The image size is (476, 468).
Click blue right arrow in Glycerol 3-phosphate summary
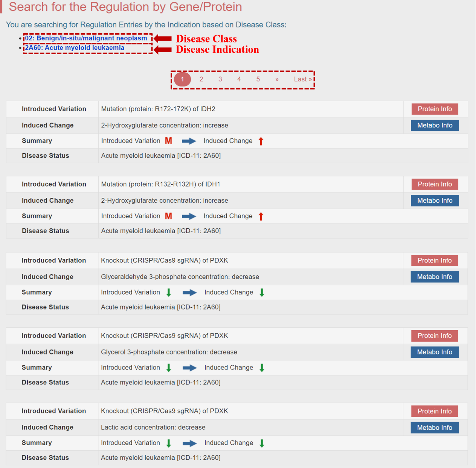click(189, 368)
